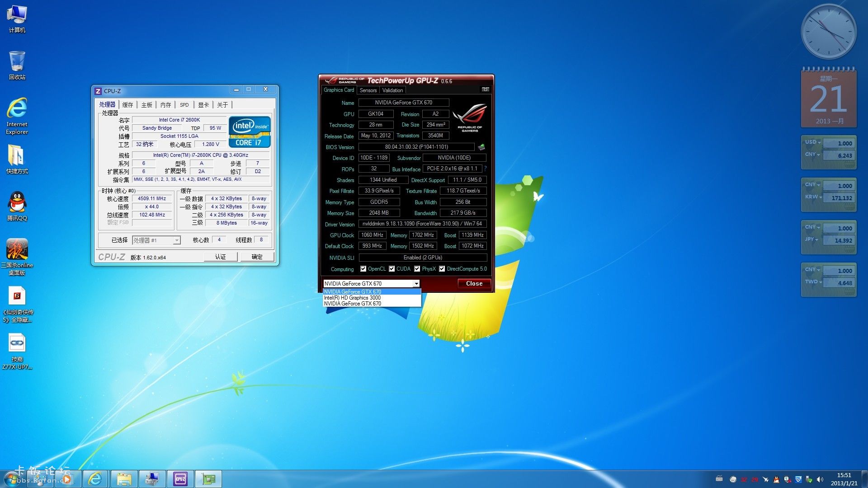Open the 计算机 desktop icon
The height and width of the screenshot is (488, 868).
[17, 19]
